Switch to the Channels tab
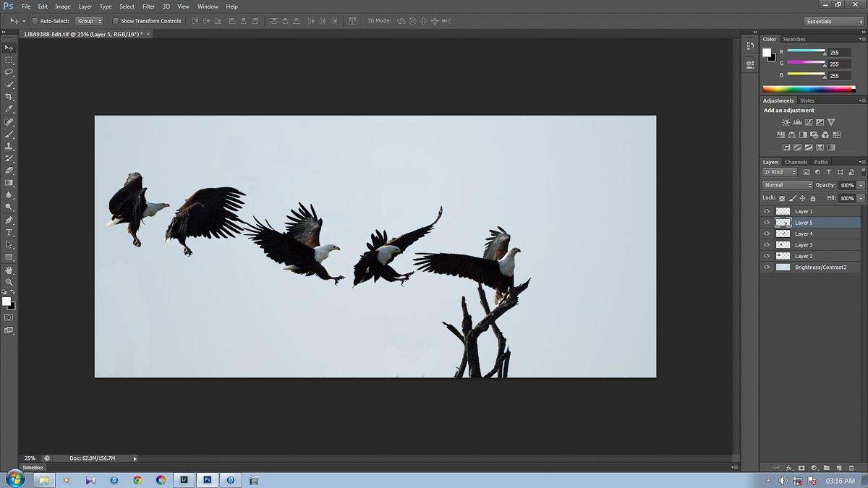This screenshot has width=868, height=488. point(796,162)
